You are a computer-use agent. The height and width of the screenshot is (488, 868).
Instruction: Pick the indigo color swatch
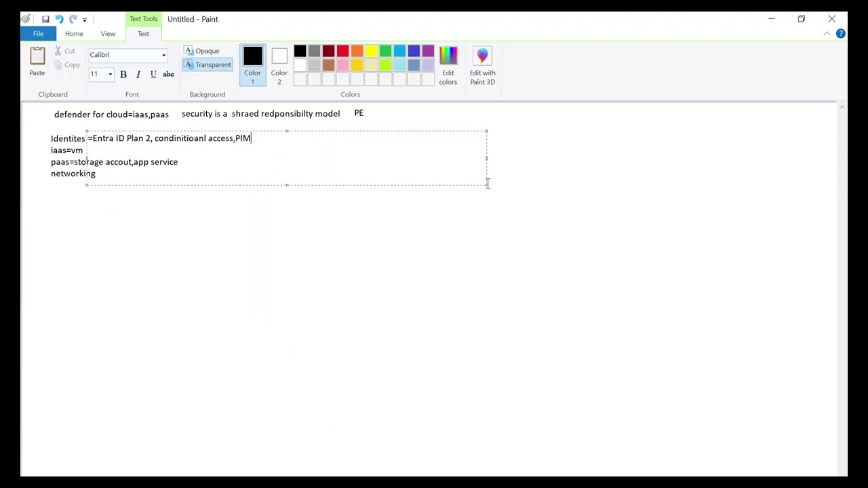point(414,51)
